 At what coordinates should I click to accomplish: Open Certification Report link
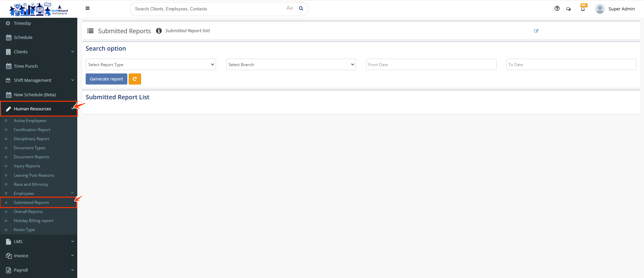(x=32, y=130)
